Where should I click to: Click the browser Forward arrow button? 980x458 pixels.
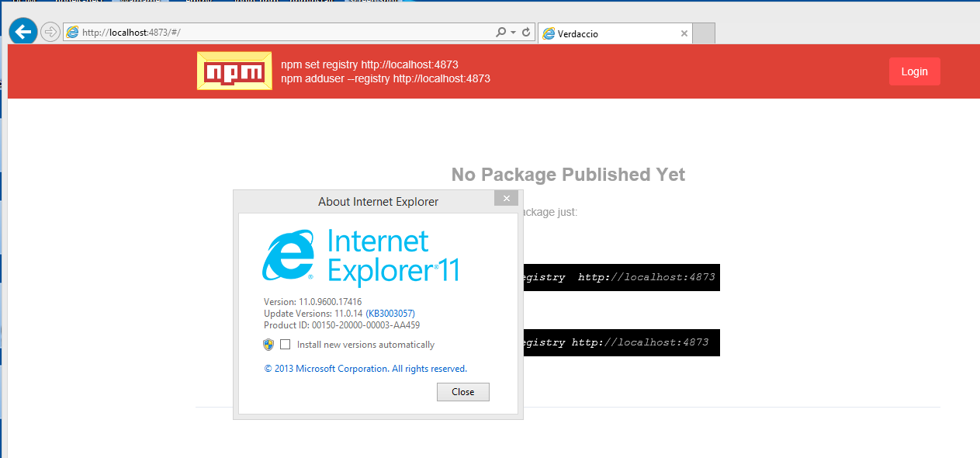(50, 32)
